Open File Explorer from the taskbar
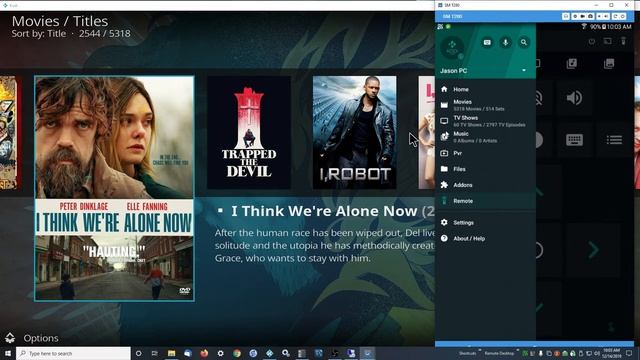 coord(171,353)
